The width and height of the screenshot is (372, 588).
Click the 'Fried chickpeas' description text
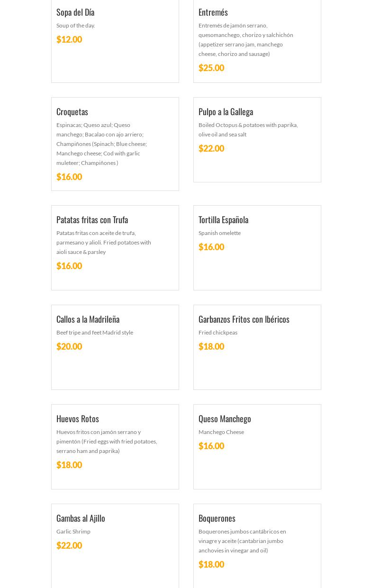[218, 333]
